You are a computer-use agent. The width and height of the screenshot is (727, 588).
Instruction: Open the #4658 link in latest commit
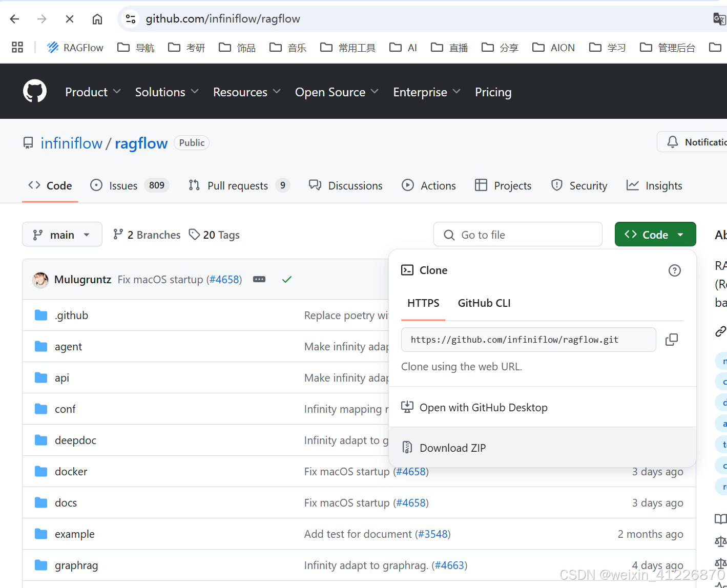point(224,280)
